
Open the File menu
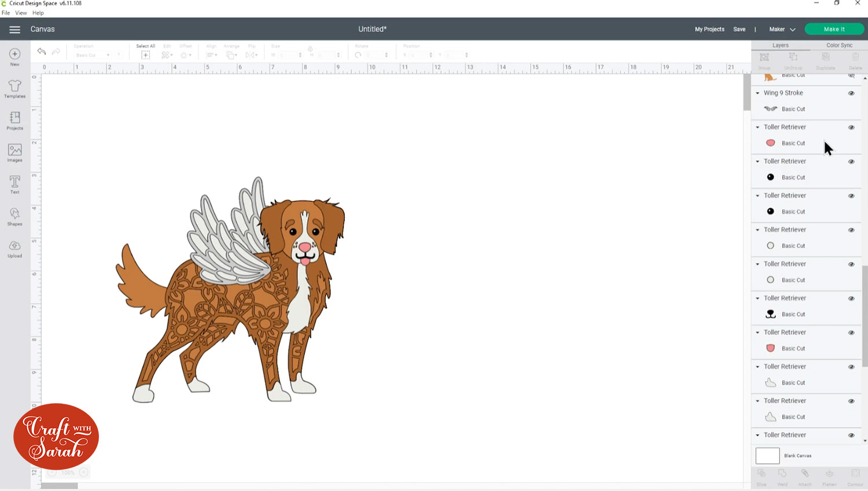[6, 13]
